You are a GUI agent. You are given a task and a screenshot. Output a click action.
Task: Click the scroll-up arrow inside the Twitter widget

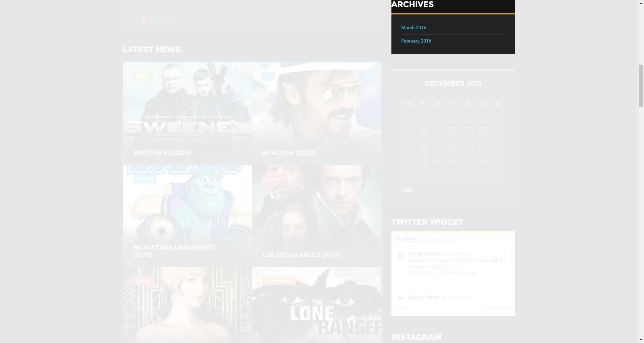pyautogui.click(x=512, y=251)
